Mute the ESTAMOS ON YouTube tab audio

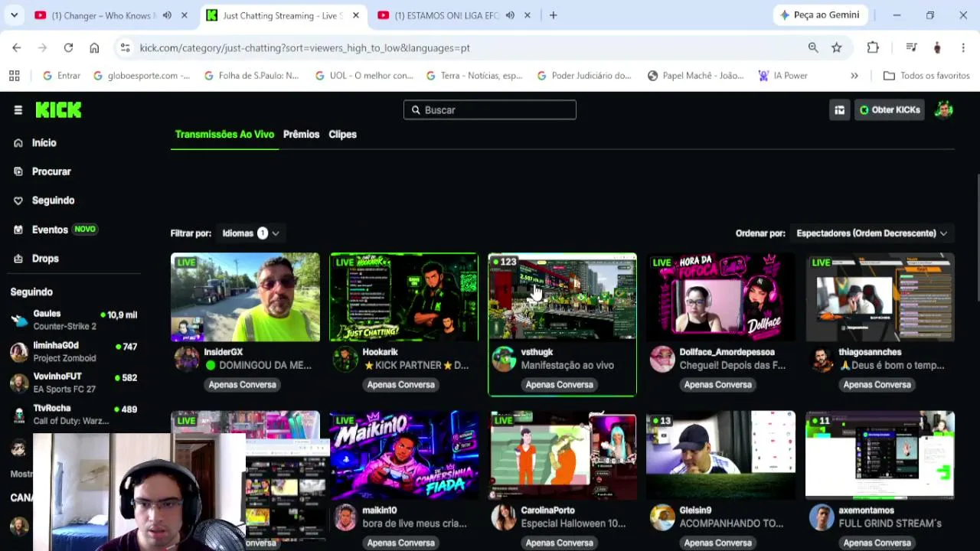(510, 15)
